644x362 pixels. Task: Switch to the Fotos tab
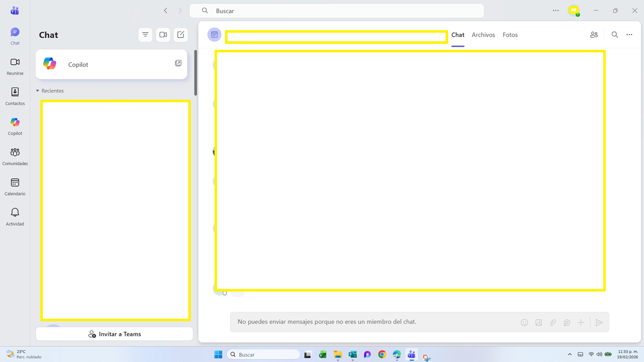[x=510, y=35]
